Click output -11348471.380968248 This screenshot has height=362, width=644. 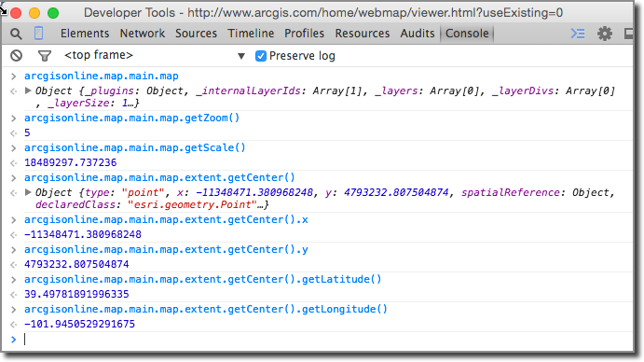coord(83,234)
